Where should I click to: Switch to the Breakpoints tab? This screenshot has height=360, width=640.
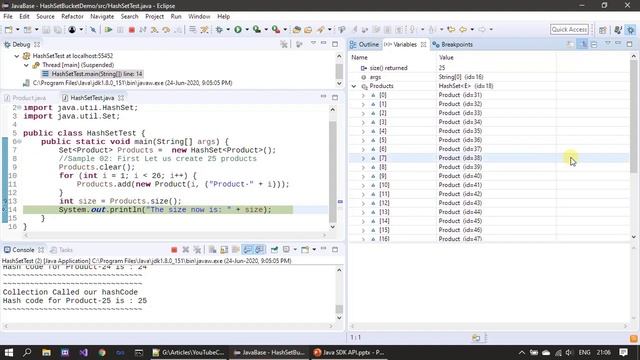(452, 44)
